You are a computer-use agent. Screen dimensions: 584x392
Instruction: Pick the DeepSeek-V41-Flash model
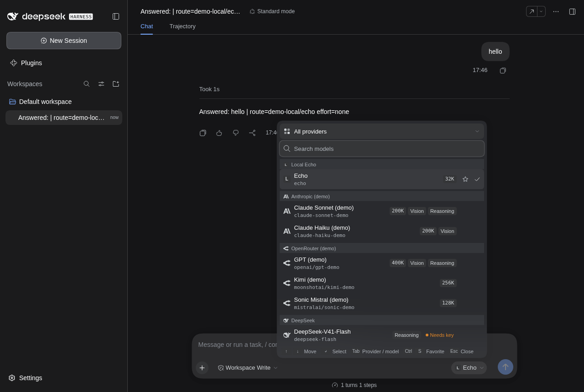point(382,335)
